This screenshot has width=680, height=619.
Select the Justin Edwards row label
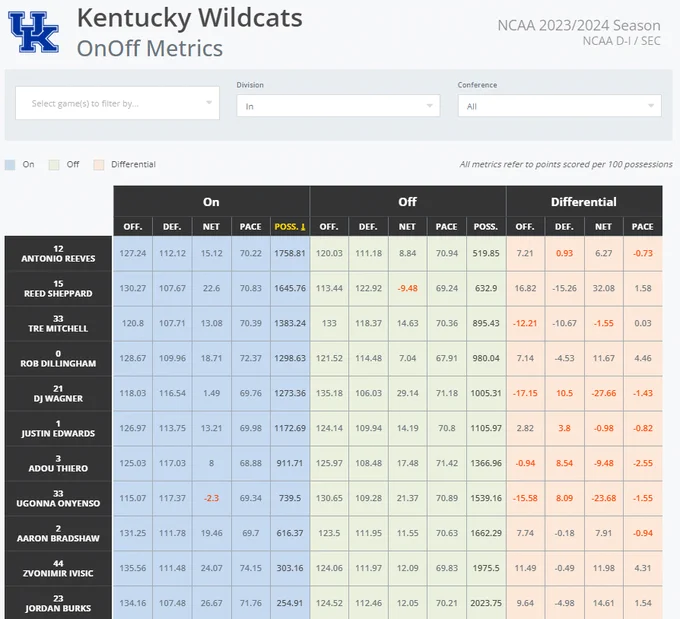58,429
